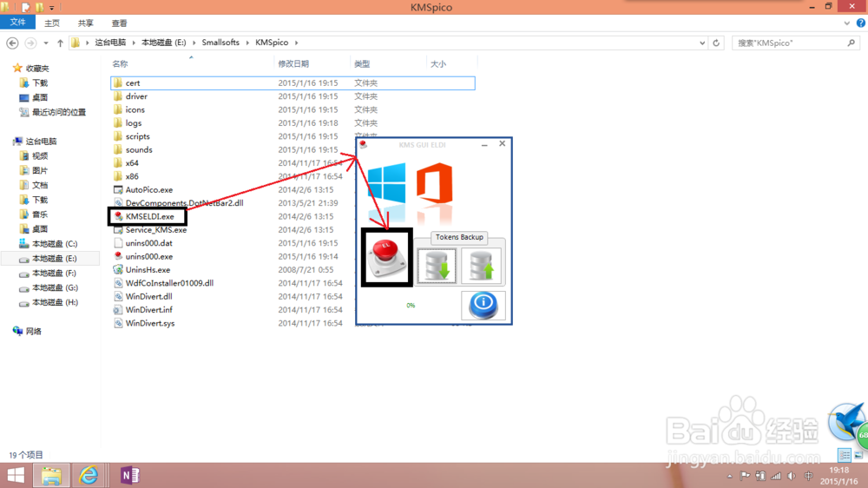The width and height of the screenshot is (868, 488).
Task: Open OneNote from the taskbar
Action: pos(129,475)
